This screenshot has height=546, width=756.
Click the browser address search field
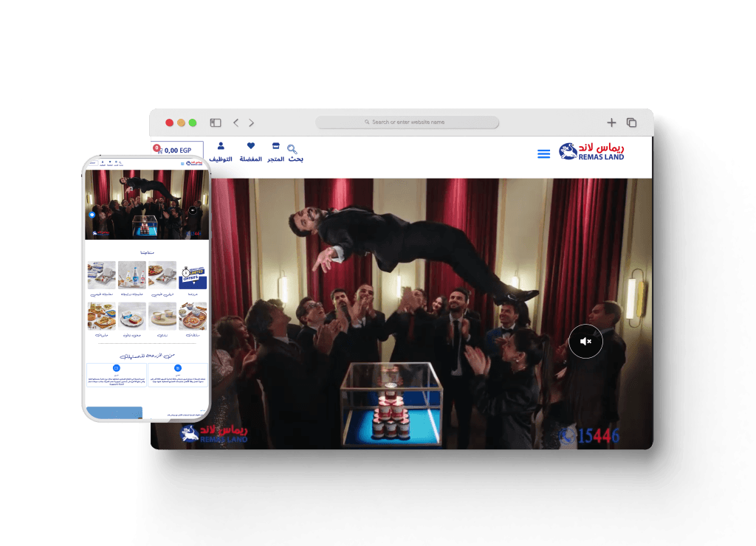tap(408, 122)
